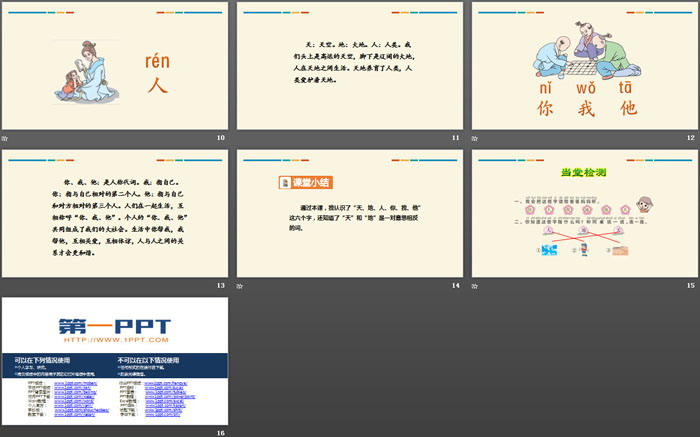Click the animation star icon under slide 10
Screen dimensions: 700x437
[x=5, y=137]
